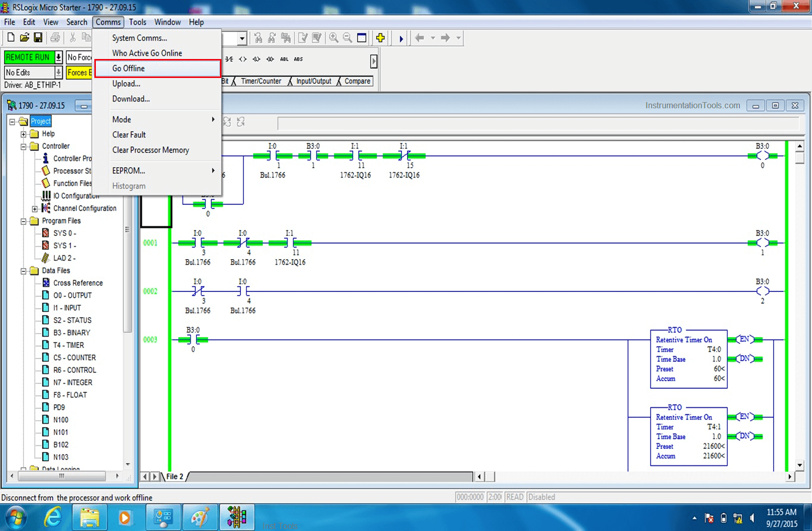Switch to the Compare instruction tab
The width and height of the screenshot is (812, 531).
coord(357,81)
